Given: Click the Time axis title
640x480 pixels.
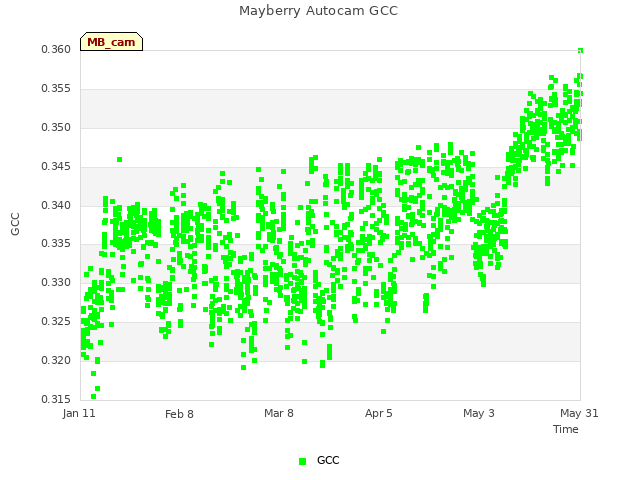Looking at the screenshot, I should [566, 429].
